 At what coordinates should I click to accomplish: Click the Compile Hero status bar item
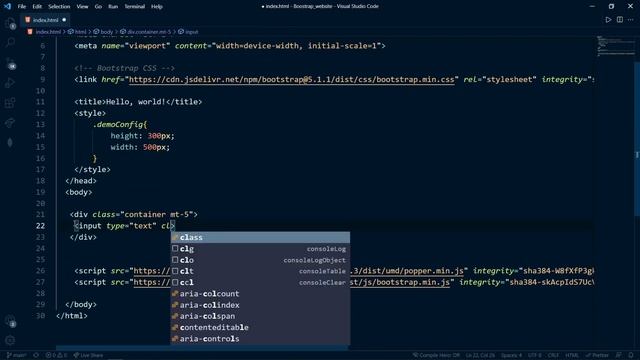point(436,355)
